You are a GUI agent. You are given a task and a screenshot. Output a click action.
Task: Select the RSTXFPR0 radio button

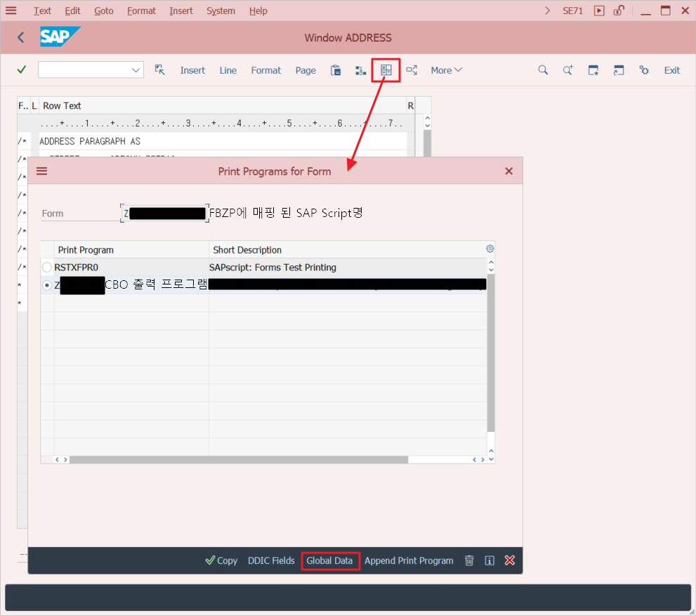pyautogui.click(x=47, y=267)
